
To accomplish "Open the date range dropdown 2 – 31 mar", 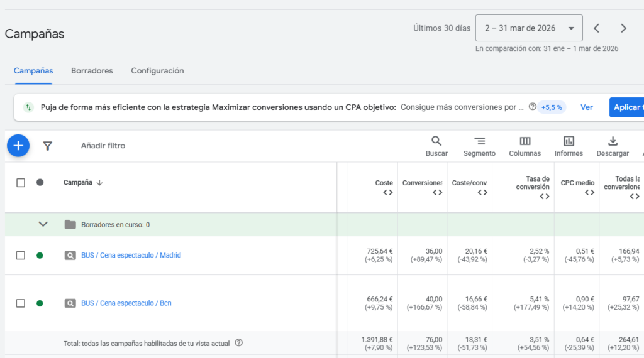I will click(529, 28).
